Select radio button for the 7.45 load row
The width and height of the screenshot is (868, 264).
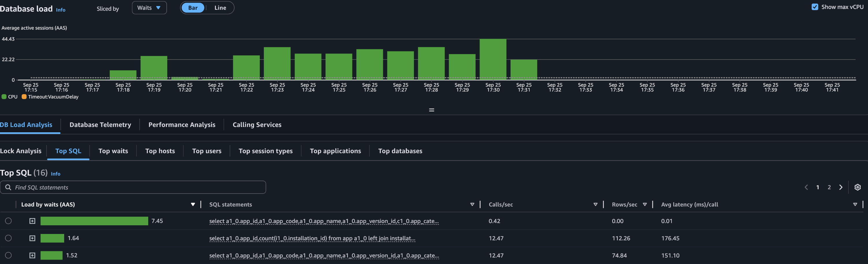[8, 221]
